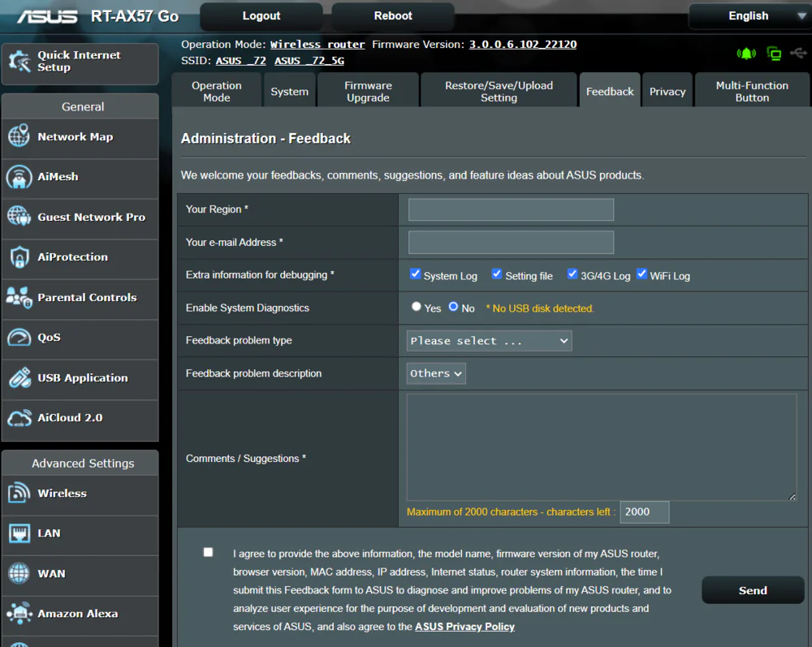Uncheck the Setting file checkbox
Viewport: 812px width, 647px height.
point(497,274)
